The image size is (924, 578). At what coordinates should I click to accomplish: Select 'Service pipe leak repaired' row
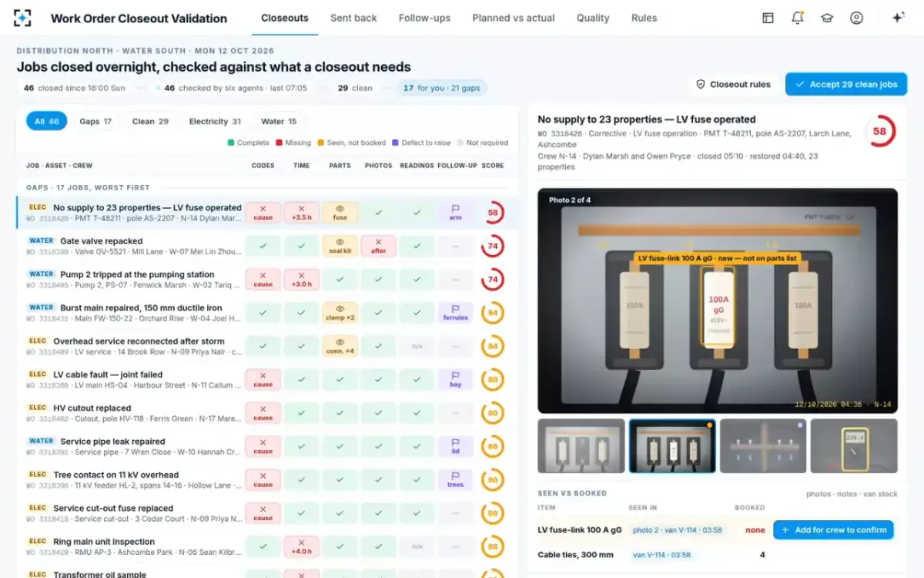pyautogui.click(x=266, y=446)
